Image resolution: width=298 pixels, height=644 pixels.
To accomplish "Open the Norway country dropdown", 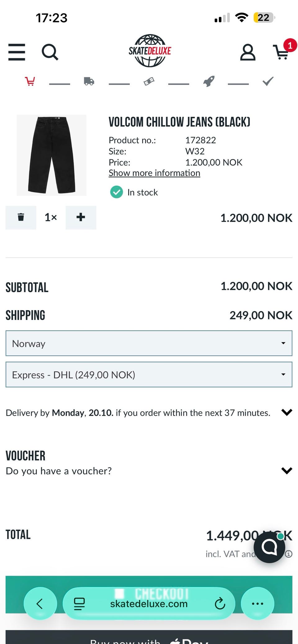I will coord(149,343).
